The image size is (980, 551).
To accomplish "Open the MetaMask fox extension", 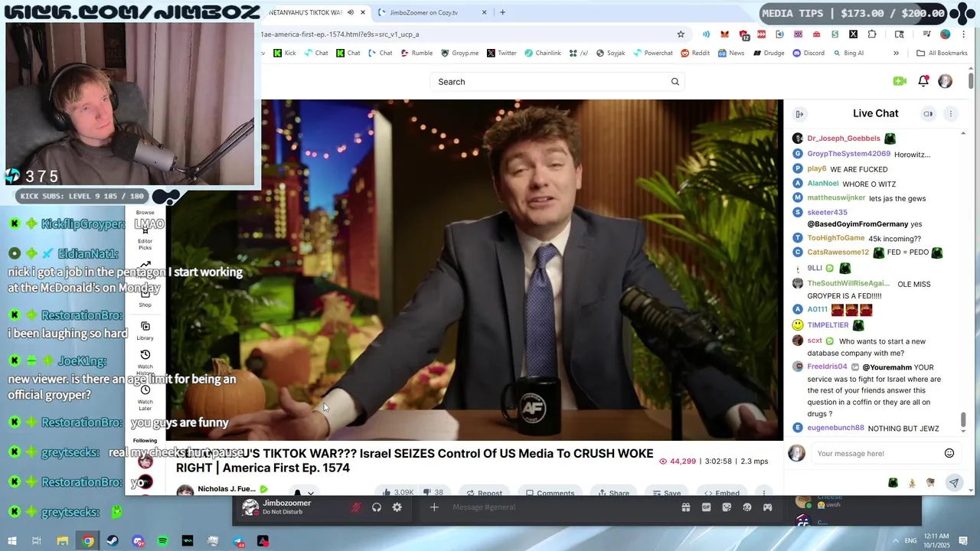I will coord(724,34).
